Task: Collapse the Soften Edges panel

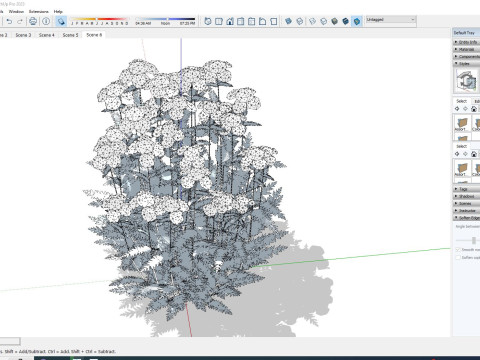Action: (467, 218)
